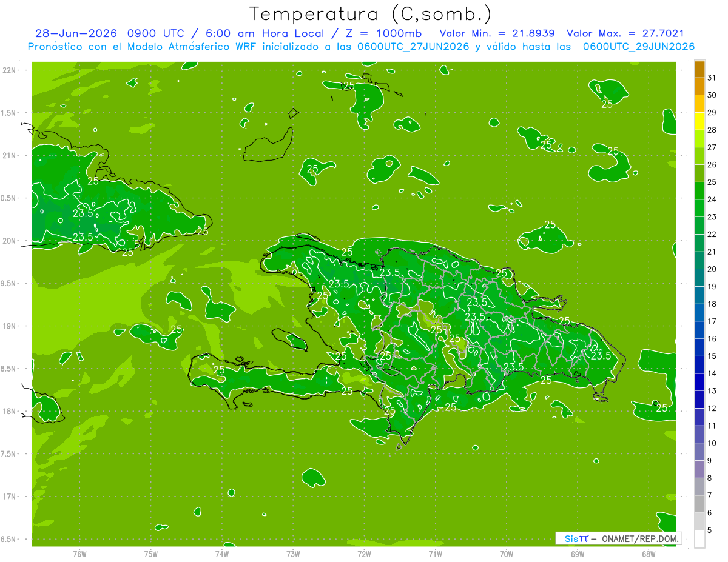Click the latitude label '0.5N'
The width and height of the screenshot is (728, 562).
pyautogui.click(x=9, y=198)
